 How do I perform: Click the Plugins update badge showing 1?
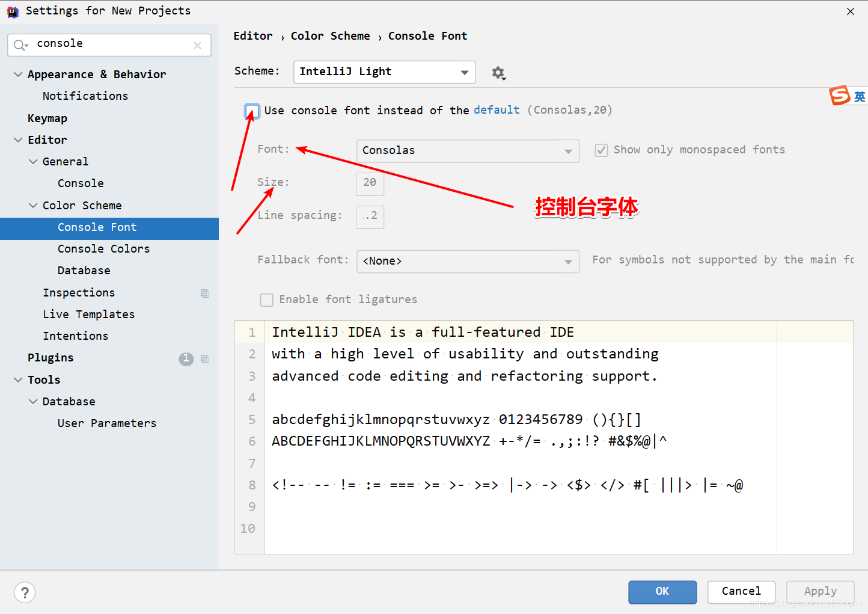pos(186,358)
